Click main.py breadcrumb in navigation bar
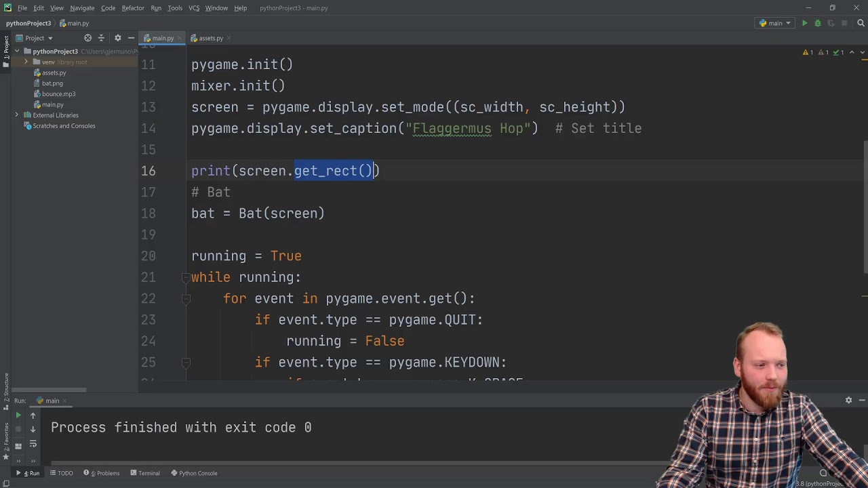Screen dimensions: 868x488 (74, 23)
